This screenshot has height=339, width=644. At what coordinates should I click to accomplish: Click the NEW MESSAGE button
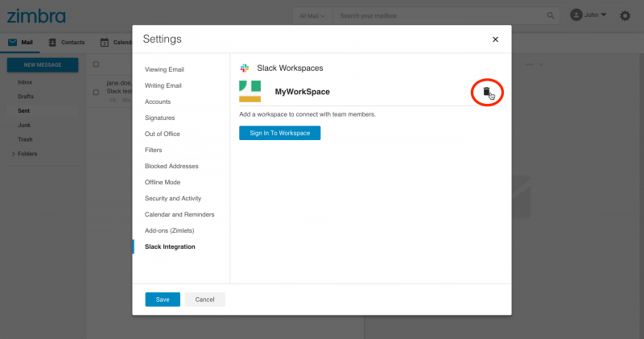coord(43,65)
